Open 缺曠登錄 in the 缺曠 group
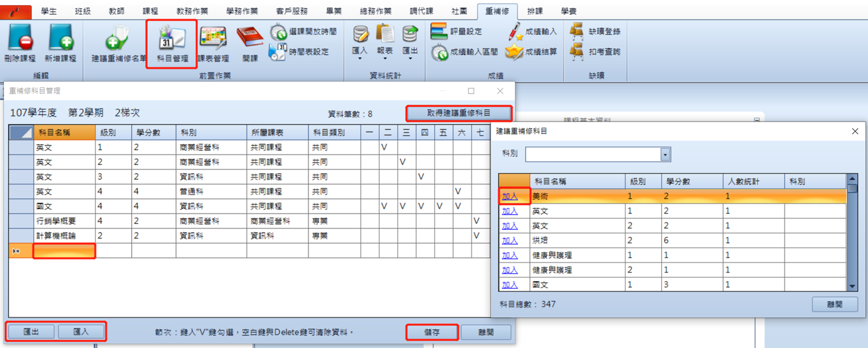Screen dimensions: 868x348 [x=596, y=32]
